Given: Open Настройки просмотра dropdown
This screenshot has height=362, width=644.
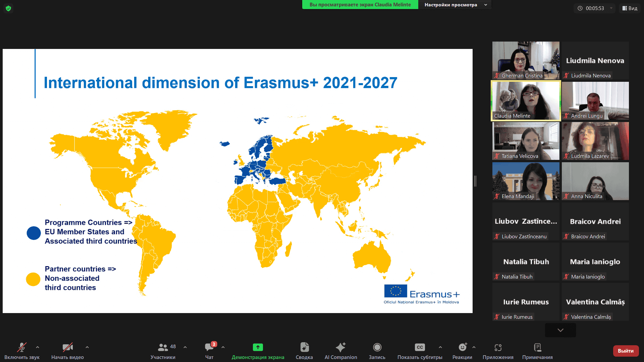Looking at the screenshot, I should pyautogui.click(x=455, y=5).
